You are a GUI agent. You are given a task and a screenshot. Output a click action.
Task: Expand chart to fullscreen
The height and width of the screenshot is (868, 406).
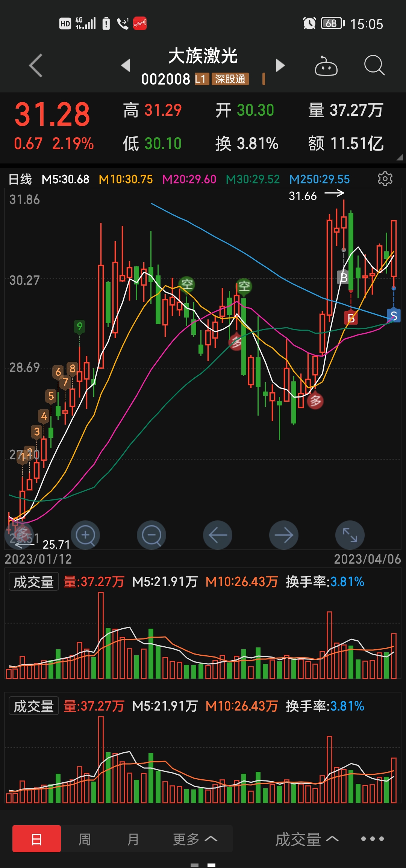pyautogui.click(x=350, y=535)
